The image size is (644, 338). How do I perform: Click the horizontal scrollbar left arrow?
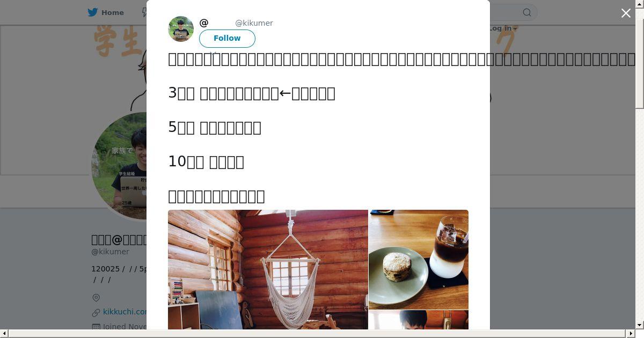[x=4, y=334]
